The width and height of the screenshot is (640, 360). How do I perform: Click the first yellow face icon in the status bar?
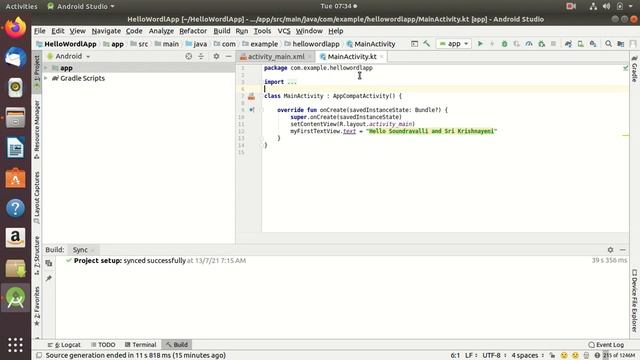click(x=564, y=355)
